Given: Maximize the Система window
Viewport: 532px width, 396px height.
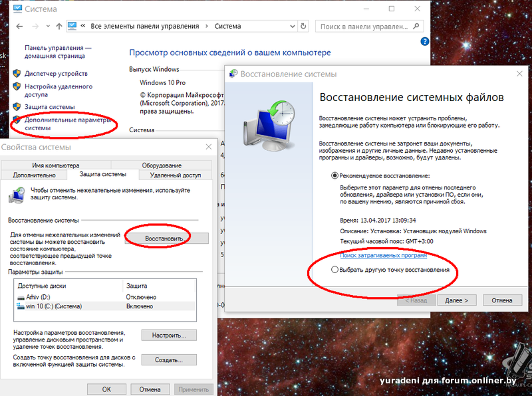Looking at the screenshot, I should tap(392, 9).
